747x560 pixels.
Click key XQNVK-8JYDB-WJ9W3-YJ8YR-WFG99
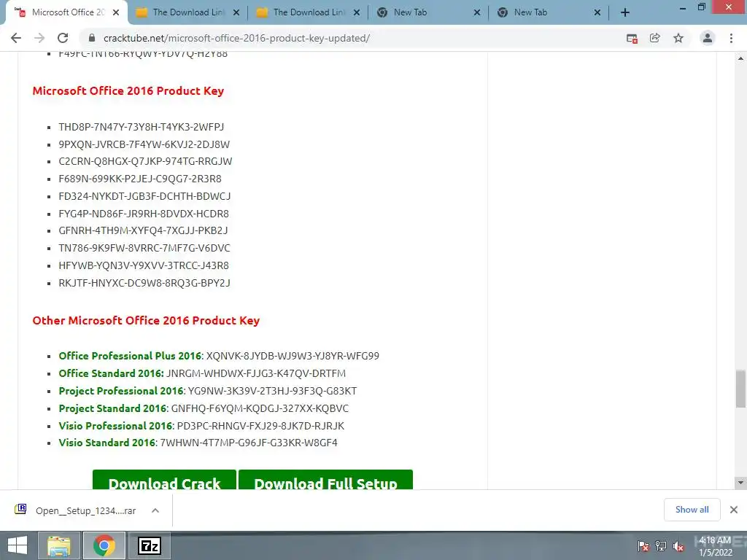[x=293, y=356]
